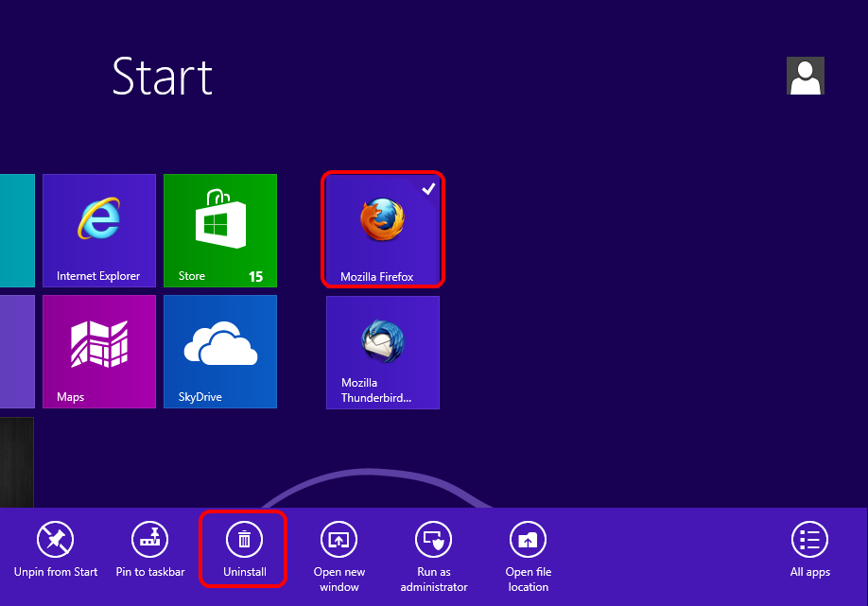
Task: Open the Internet Explorer tile
Action: pos(99,231)
